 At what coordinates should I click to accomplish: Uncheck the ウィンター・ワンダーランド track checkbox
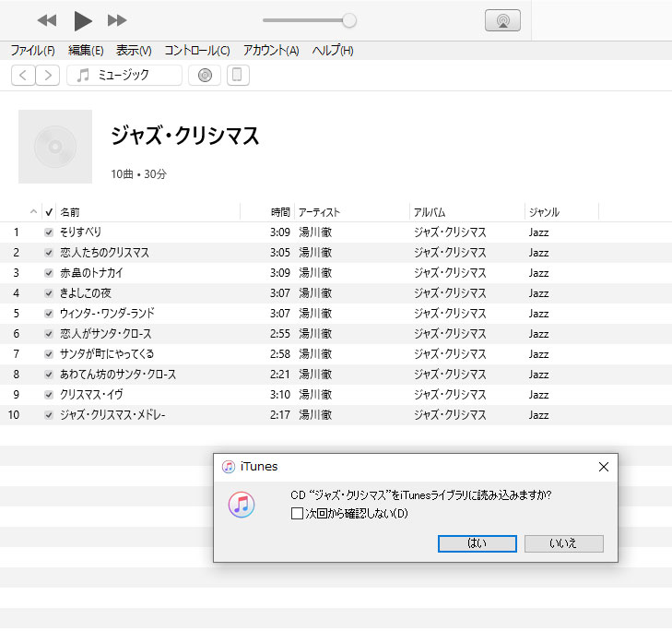coord(49,314)
